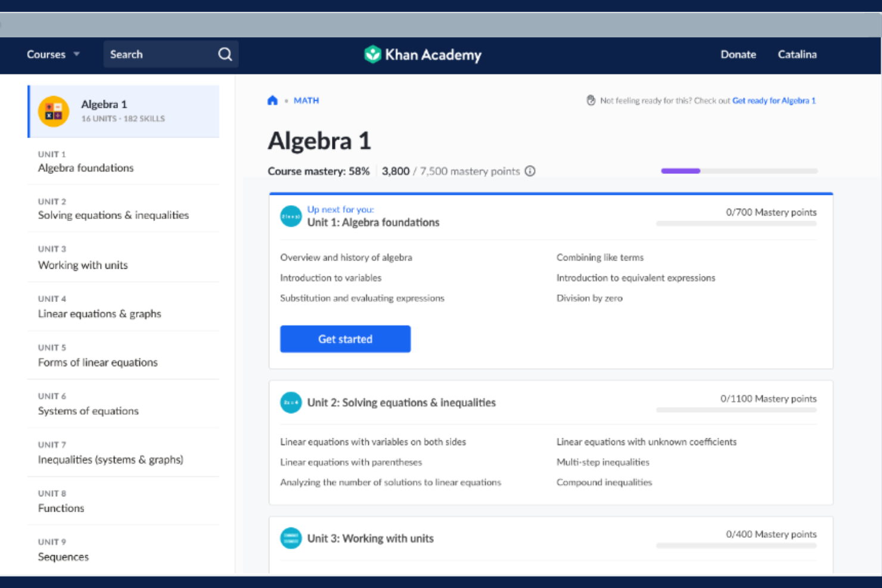The width and height of the screenshot is (882, 588).
Task: Open 'Division by zero' lesson
Action: (x=589, y=298)
